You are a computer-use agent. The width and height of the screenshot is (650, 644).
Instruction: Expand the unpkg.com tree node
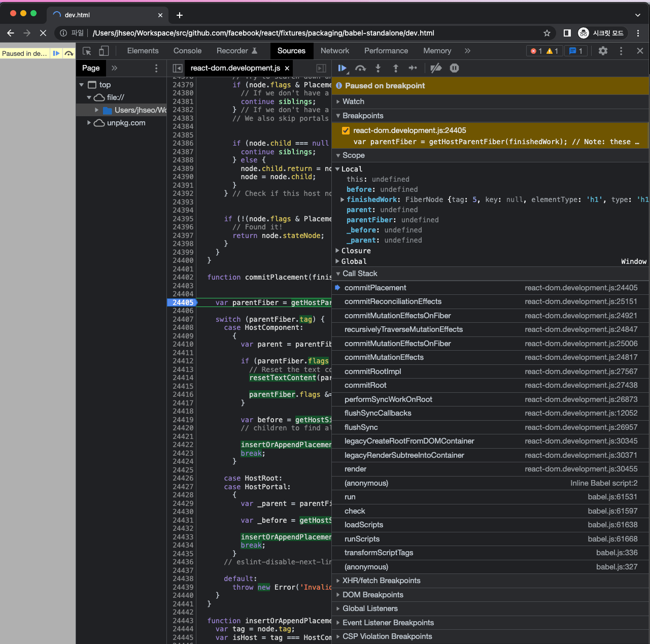pos(89,123)
